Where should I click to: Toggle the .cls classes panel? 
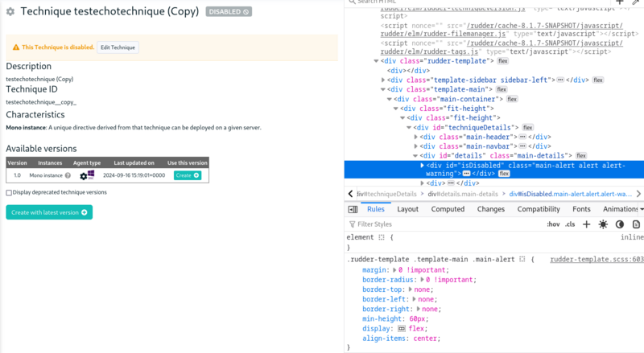[570, 224]
